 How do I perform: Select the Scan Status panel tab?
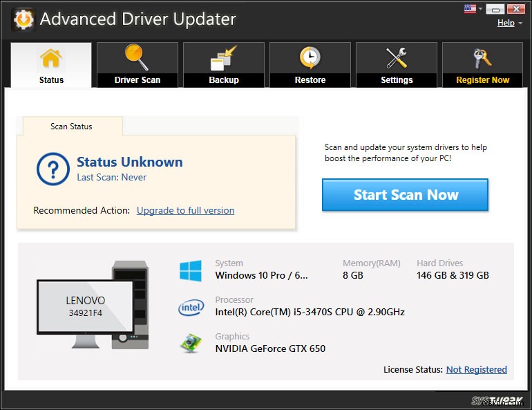tap(71, 127)
